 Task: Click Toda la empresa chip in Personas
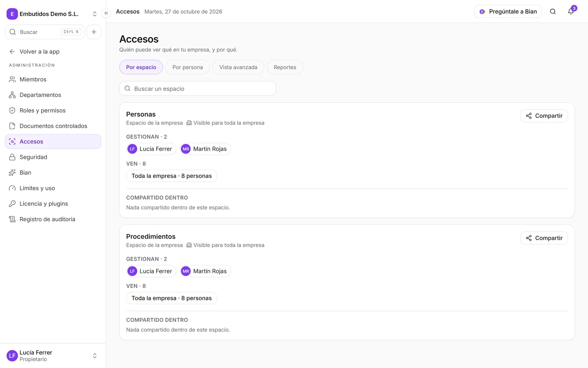172,176
